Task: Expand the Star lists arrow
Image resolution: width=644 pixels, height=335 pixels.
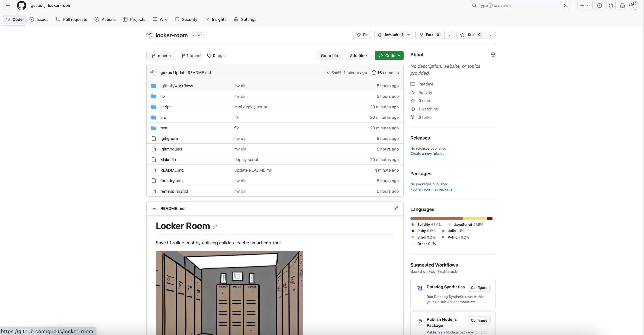Action: (x=491, y=35)
